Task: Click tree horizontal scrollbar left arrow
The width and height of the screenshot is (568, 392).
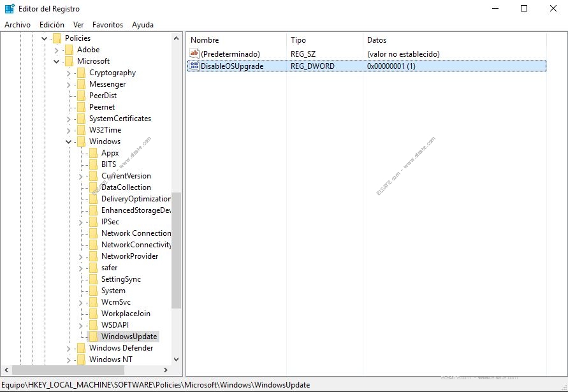Action: (x=6, y=370)
